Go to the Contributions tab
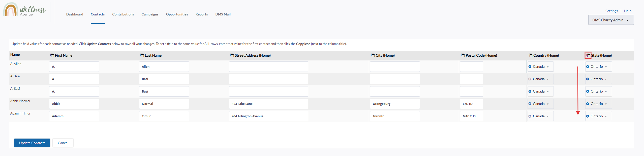This screenshot has height=156, width=644. pos(123,14)
